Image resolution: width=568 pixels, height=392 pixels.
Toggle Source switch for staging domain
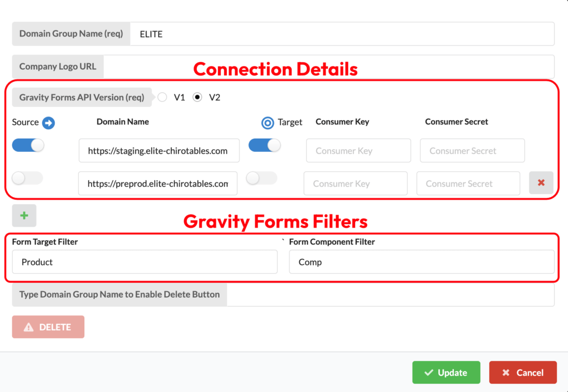pos(28,145)
